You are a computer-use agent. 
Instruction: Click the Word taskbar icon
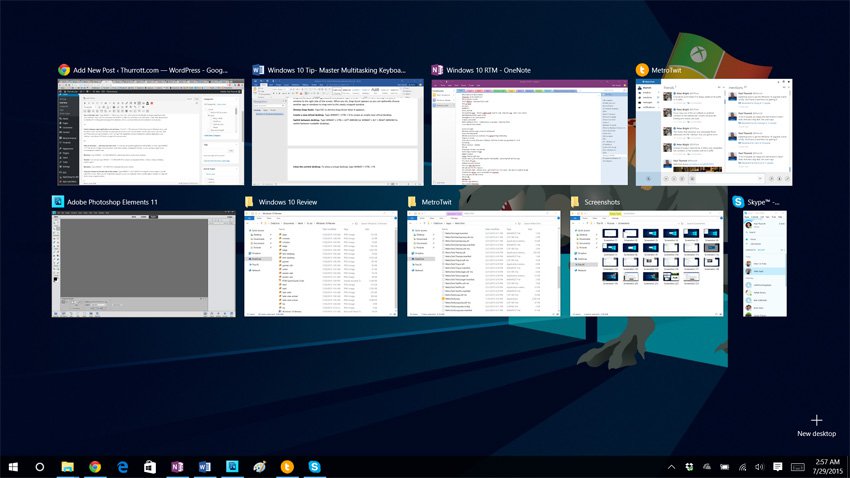click(x=205, y=467)
